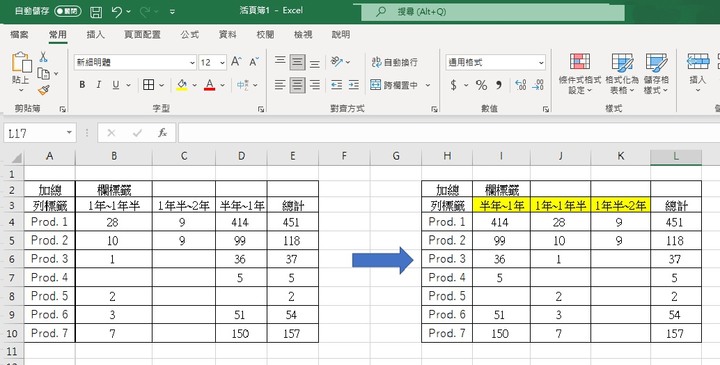
Task: Open the 資料 ribbon tab
Action: (x=227, y=34)
